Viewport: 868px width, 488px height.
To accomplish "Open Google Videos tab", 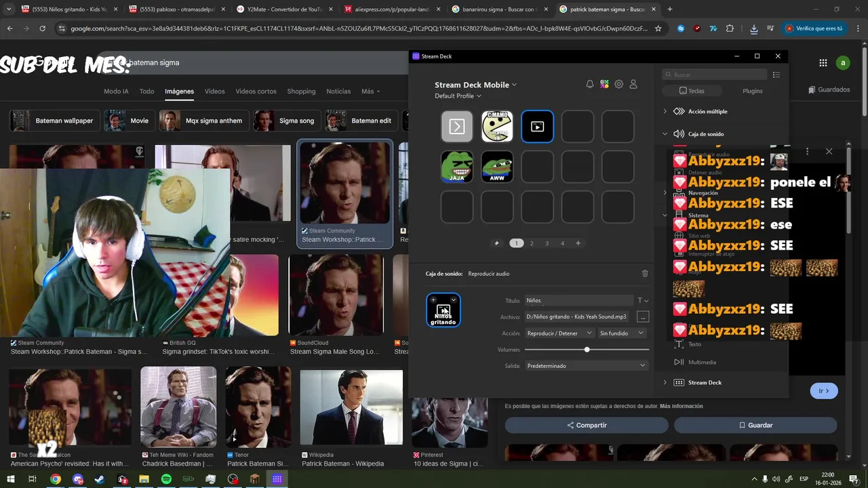I will point(214,91).
